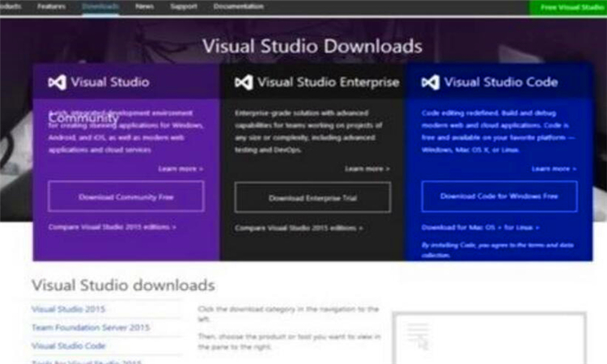Select Visual Studio Code download category
This screenshot has width=607, height=364.
pos(69,345)
